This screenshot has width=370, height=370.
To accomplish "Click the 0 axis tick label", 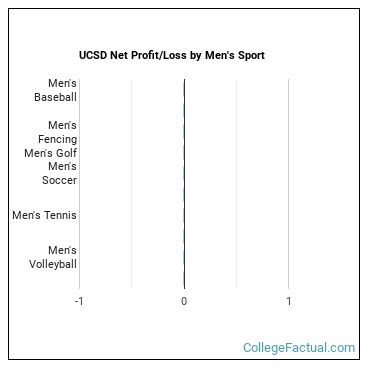I will point(184,301).
